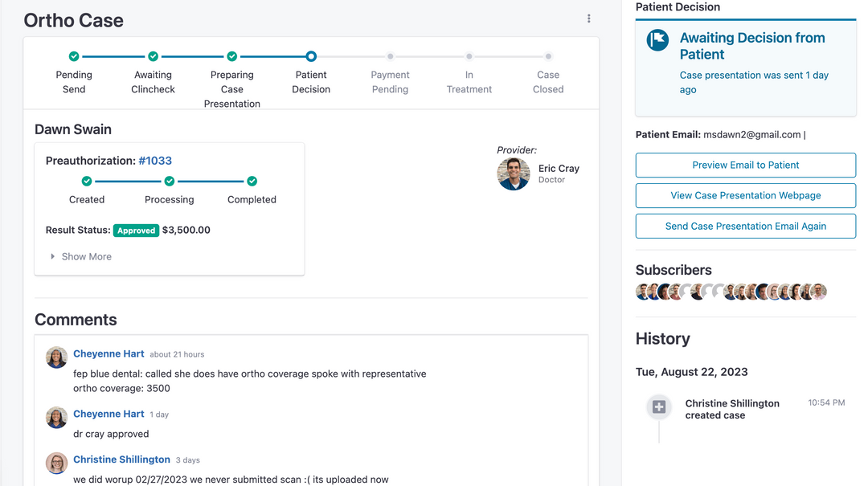Select the In Treatment step dot

tap(469, 56)
